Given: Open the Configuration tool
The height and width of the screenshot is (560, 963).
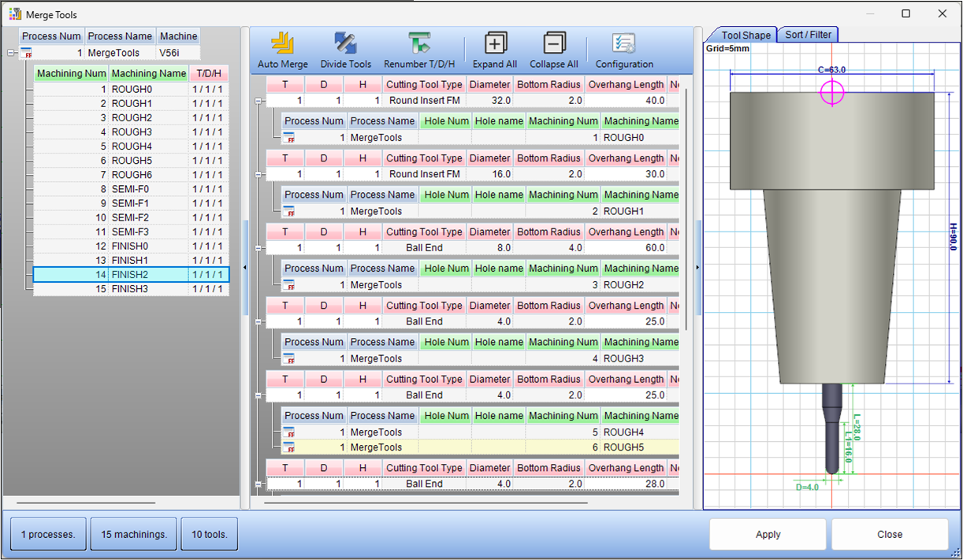Looking at the screenshot, I should [624, 50].
